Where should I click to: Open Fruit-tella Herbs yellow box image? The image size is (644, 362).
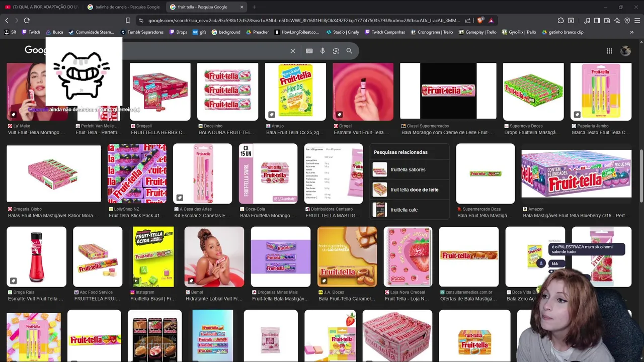click(x=295, y=92)
